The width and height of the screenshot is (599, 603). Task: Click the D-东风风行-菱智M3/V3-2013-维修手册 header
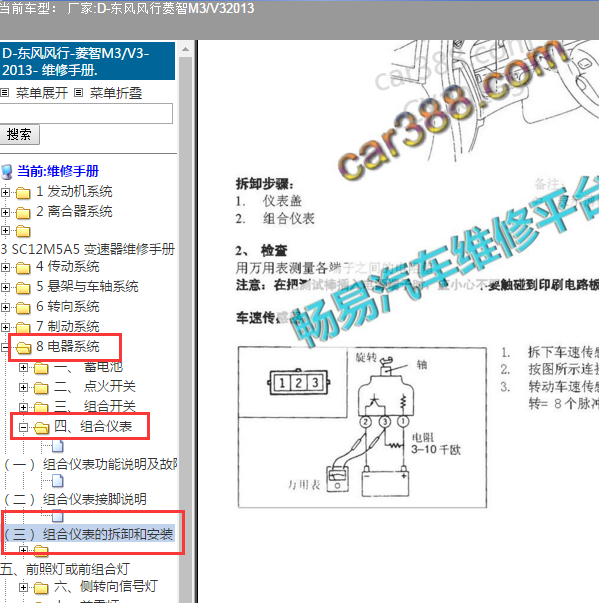pos(87,61)
